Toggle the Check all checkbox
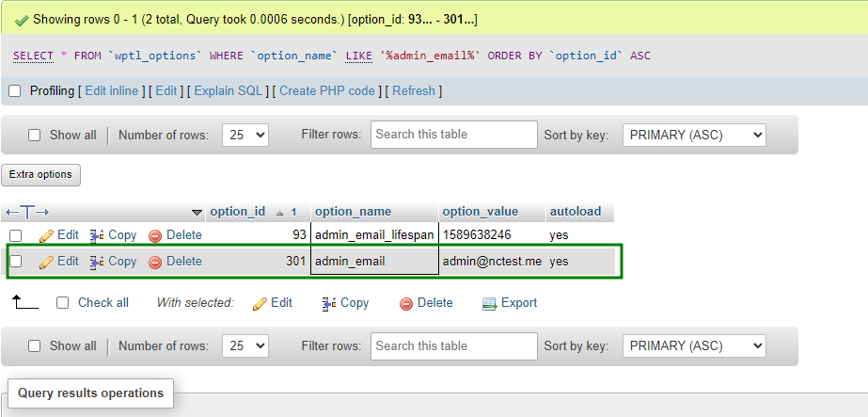 tap(63, 303)
